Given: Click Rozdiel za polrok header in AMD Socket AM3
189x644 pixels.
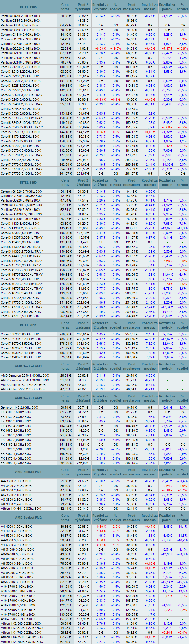Looking at the screenshot, I should tap(167, 398).
